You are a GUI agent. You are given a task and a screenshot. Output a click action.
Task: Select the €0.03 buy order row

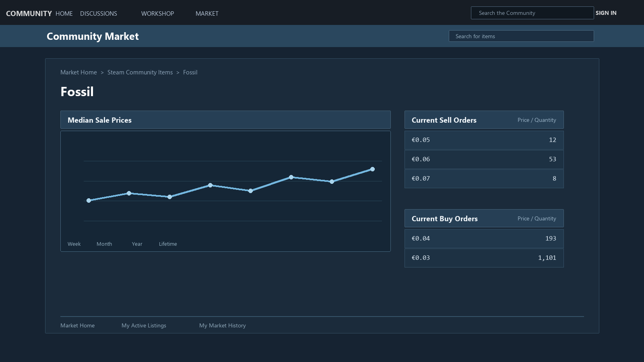click(x=484, y=258)
